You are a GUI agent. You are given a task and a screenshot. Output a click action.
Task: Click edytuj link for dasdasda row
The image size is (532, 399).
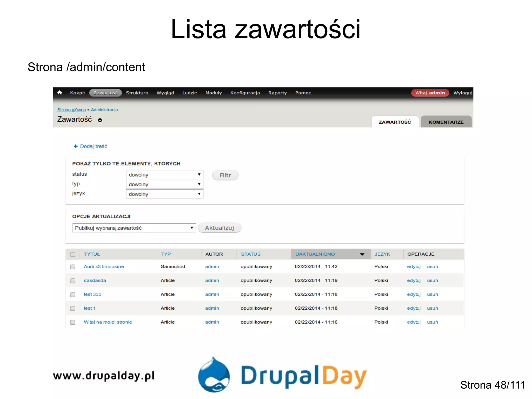[x=414, y=280]
